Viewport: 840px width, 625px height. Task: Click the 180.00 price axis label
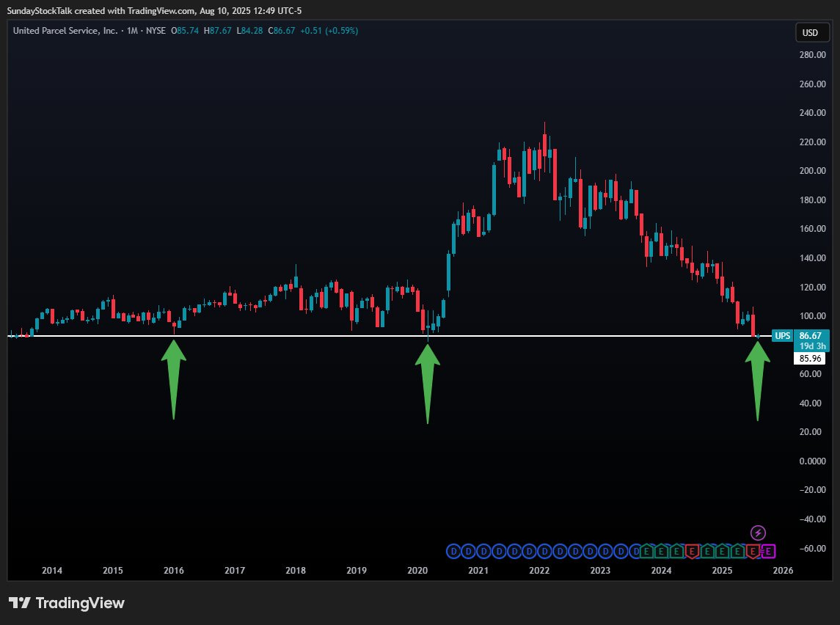click(812, 200)
